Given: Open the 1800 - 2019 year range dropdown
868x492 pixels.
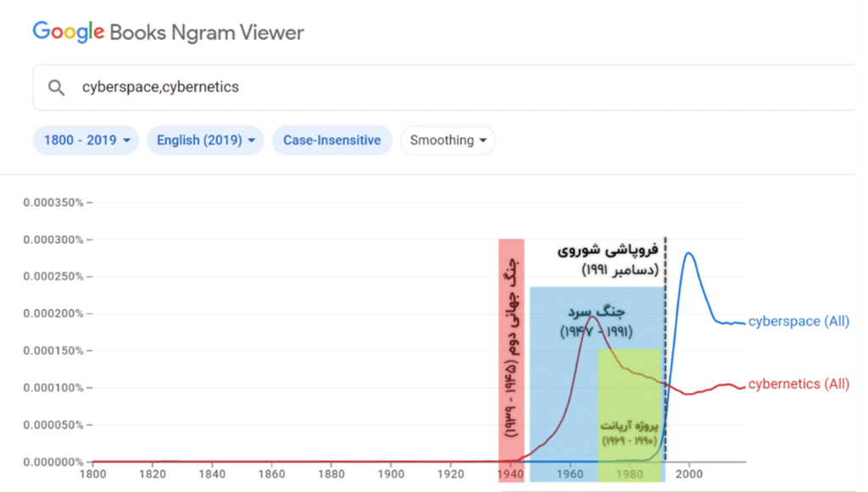Looking at the screenshot, I should (86, 141).
